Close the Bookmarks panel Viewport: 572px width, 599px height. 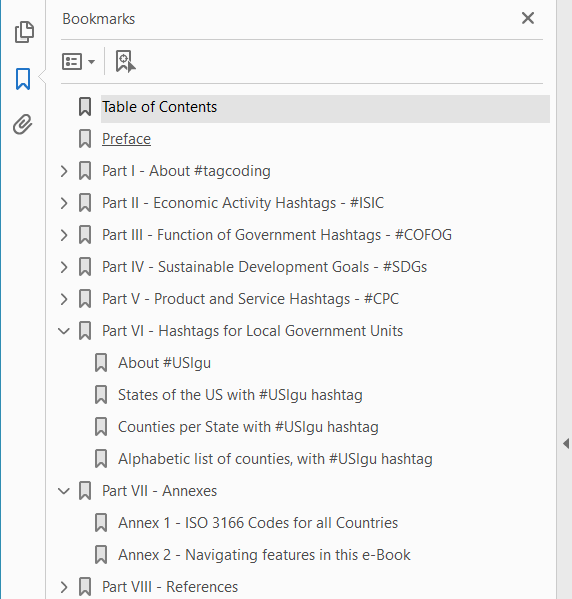[528, 18]
